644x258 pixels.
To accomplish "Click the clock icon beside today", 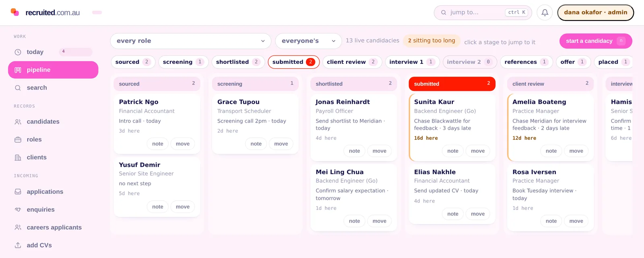I will click(x=18, y=52).
